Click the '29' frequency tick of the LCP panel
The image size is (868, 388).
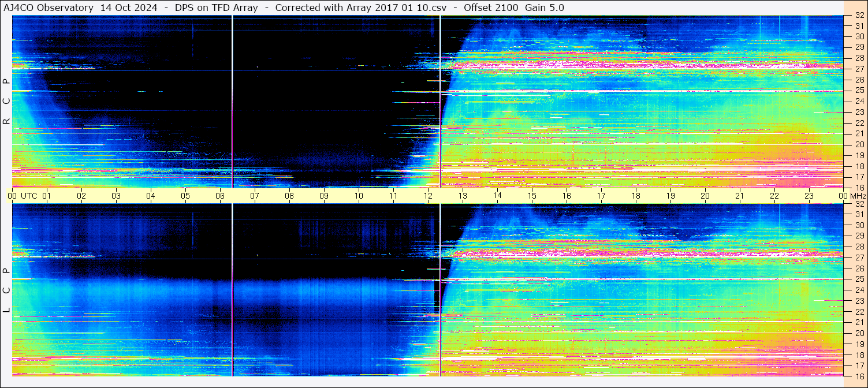tap(859, 236)
